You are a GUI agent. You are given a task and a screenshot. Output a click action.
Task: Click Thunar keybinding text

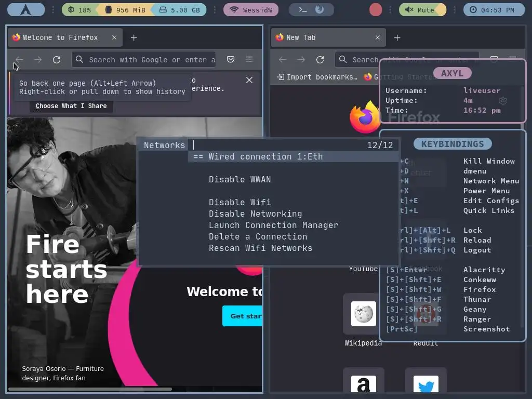coord(477,299)
